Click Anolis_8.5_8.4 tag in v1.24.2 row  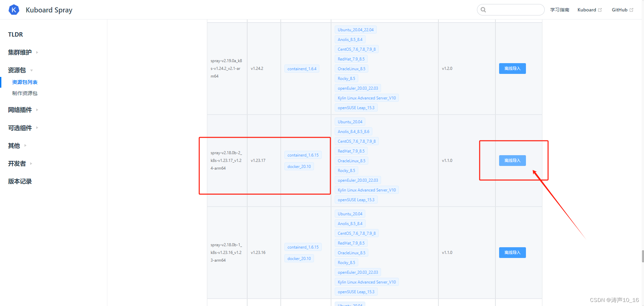350,39
